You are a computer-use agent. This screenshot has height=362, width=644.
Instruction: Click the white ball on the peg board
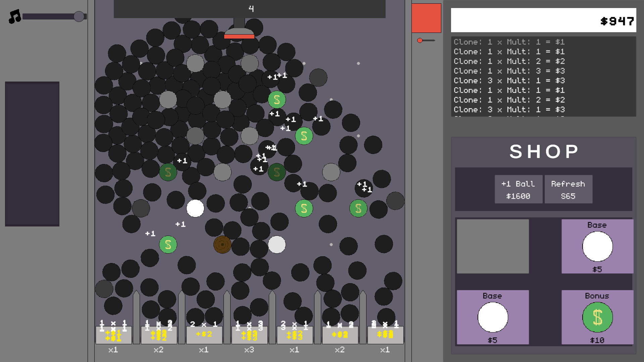195,208
